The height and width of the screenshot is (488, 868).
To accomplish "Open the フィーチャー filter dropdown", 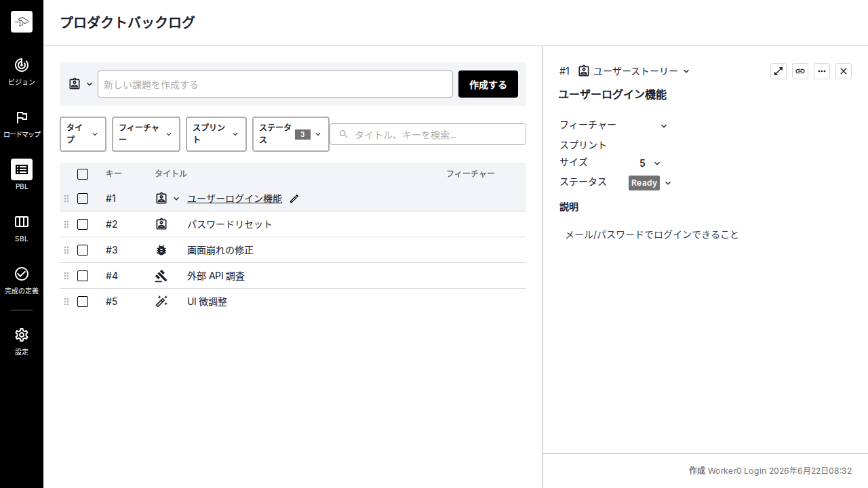I will pyautogui.click(x=146, y=134).
